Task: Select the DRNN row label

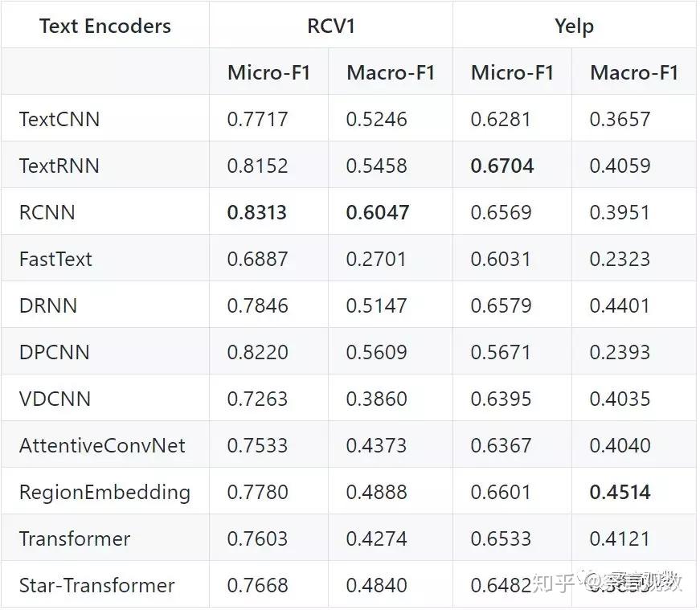Action: click(48, 306)
